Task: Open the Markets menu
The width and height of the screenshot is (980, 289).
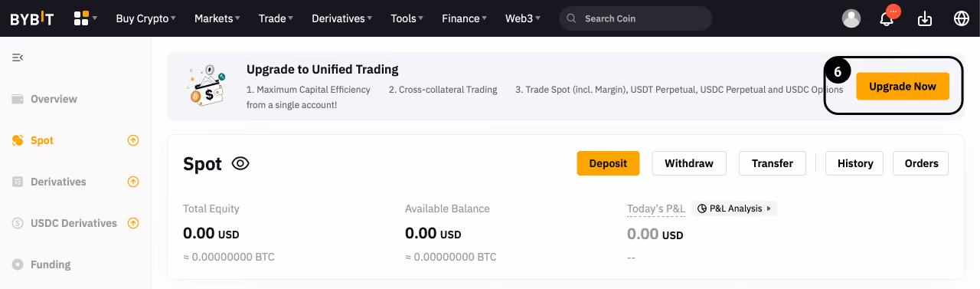Action: coord(217,18)
